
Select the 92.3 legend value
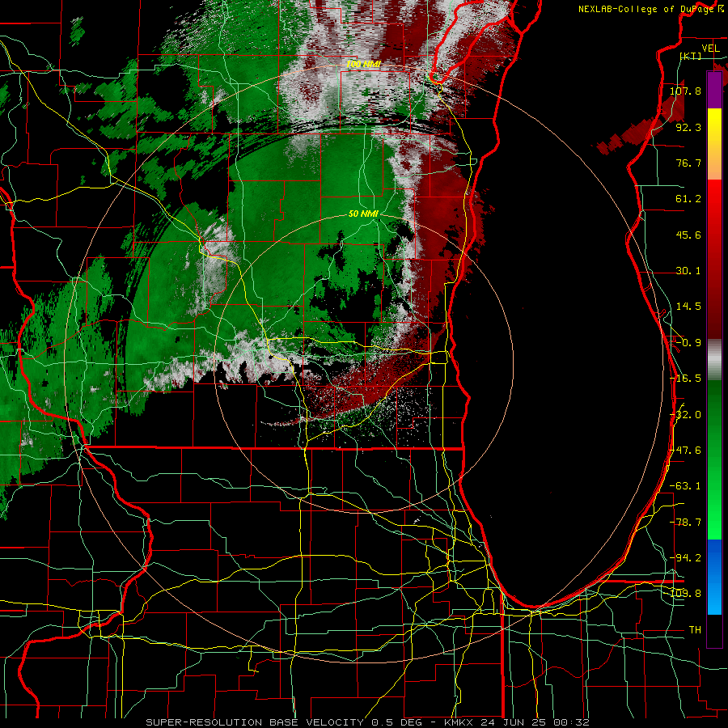click(x=688, y=127)
